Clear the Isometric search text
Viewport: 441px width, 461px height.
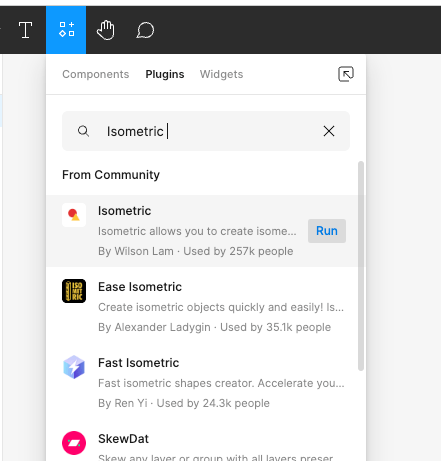(329, 131)
